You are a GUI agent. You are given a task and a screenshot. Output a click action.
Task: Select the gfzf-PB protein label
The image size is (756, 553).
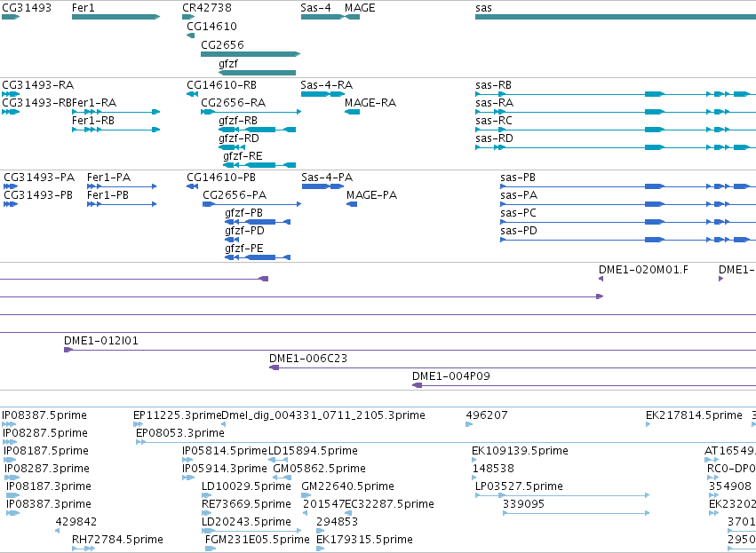[244, 213]
